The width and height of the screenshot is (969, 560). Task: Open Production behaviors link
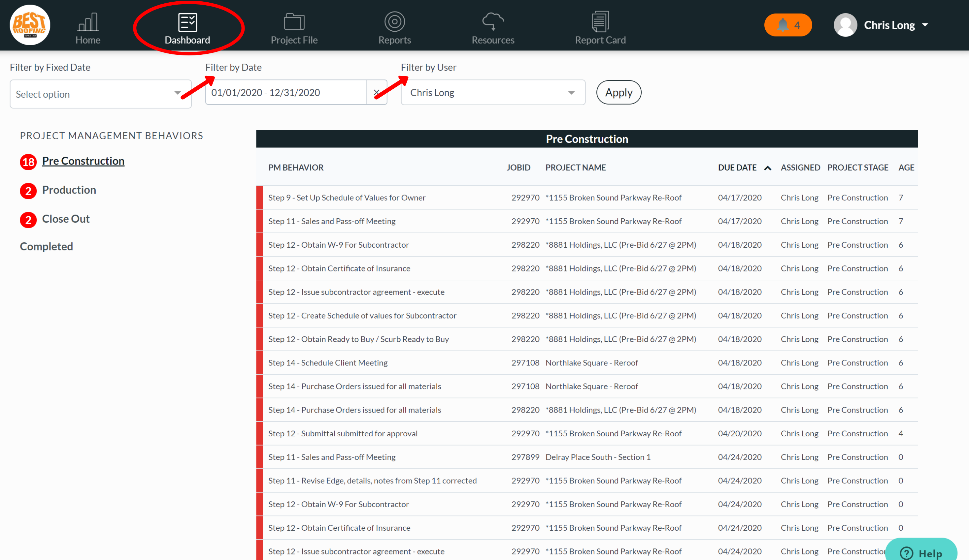pos(69,190)
